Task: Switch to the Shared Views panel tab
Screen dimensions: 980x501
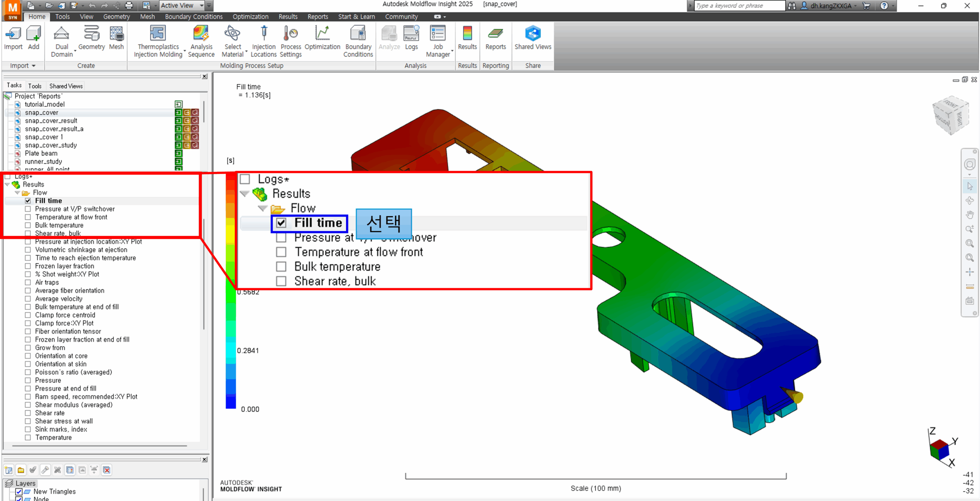Action: [66, 86]
